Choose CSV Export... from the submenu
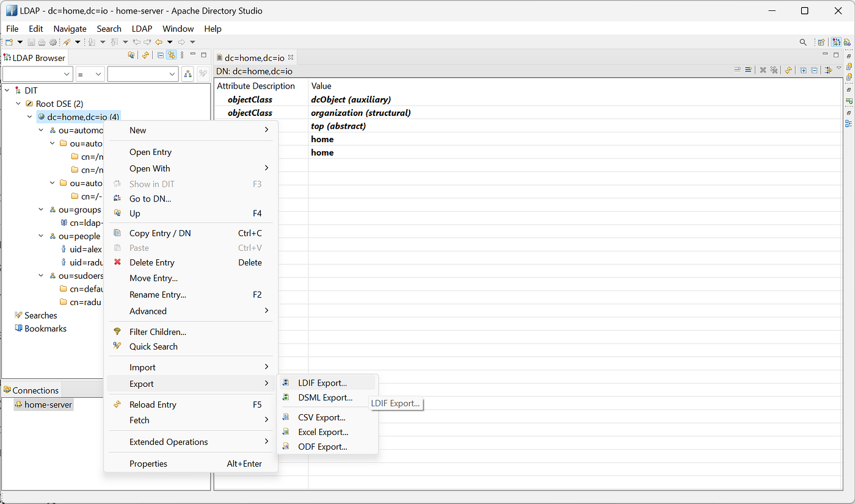This screenshot has width=855, height=504. tap(327, 417)
